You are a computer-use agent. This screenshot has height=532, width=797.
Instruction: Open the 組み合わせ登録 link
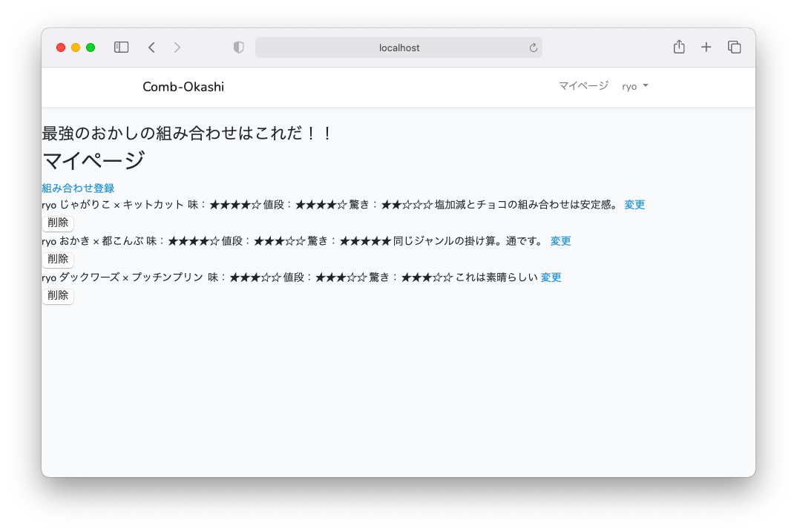click(x=78, y=188)
